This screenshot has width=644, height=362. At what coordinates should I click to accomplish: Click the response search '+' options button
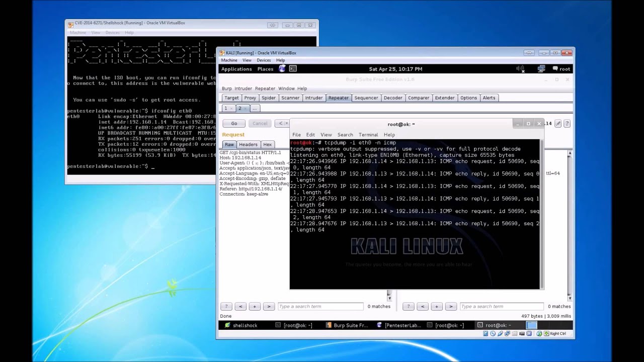[x=437, y=306]
